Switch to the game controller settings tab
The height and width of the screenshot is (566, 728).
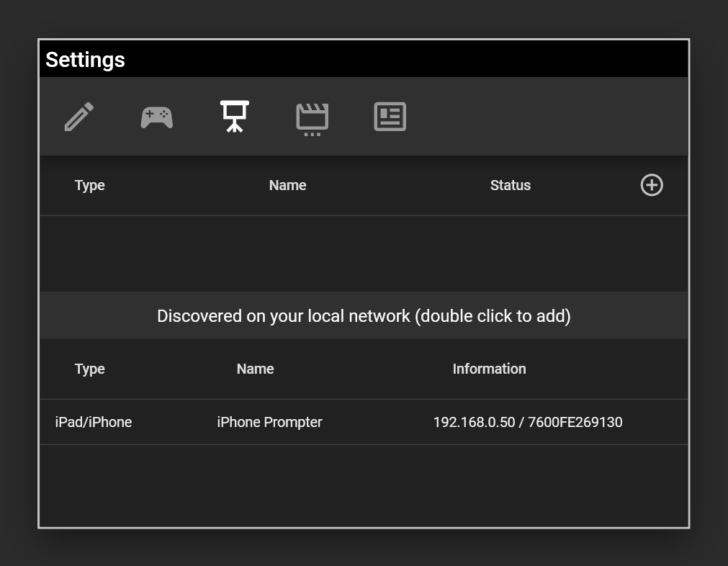[156, 117]
